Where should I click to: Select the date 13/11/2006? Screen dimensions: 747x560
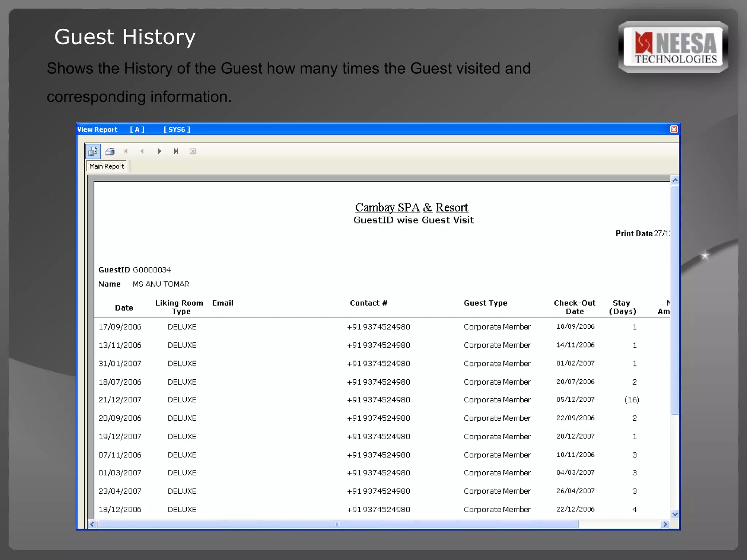(x=120, y=345)
